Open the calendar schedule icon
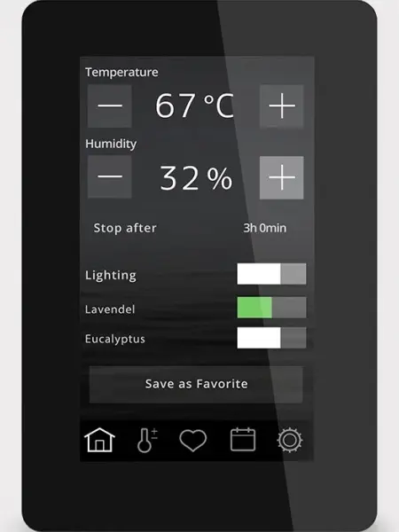399x532 pixels. tap(243, 440)
